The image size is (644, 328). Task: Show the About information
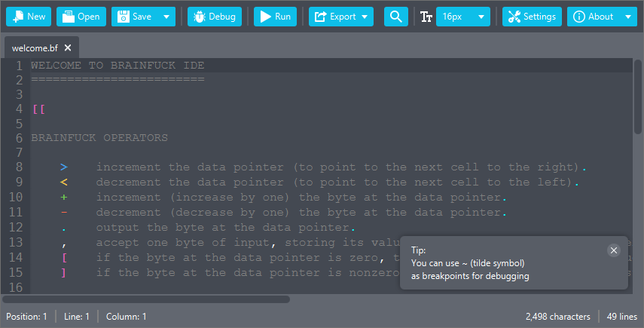(593, 17)
